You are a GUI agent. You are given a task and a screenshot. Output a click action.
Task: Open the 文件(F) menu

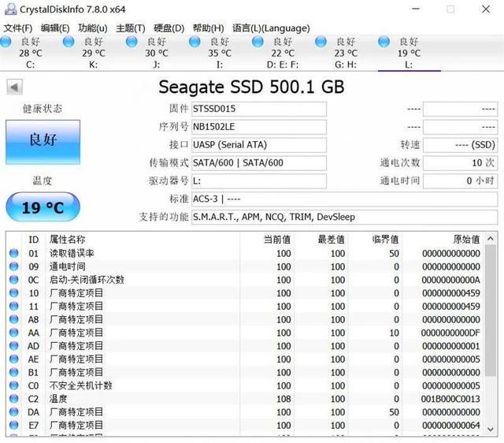pyautogui.click(x=18, y=28)
